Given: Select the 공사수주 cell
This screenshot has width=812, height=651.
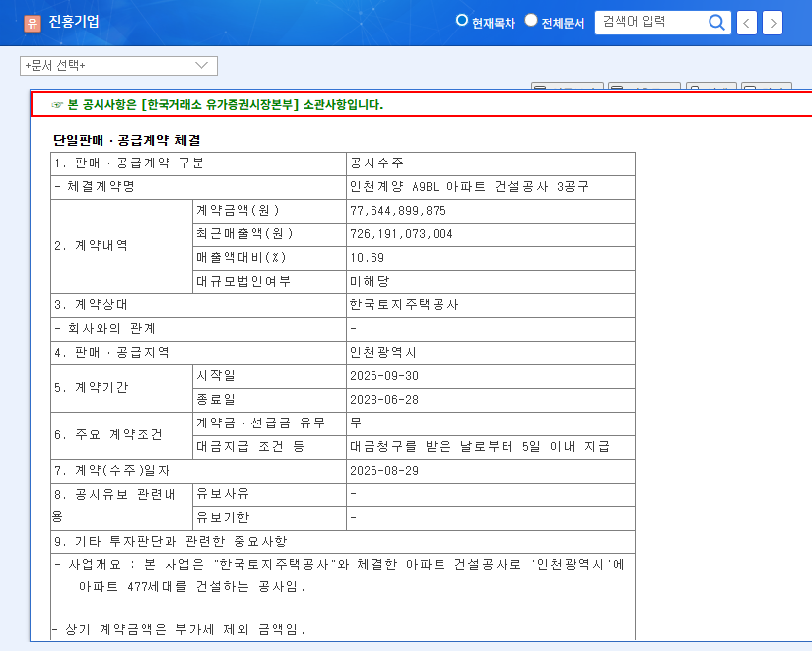Looking at the screenshot, I should (x=491, y=163).
